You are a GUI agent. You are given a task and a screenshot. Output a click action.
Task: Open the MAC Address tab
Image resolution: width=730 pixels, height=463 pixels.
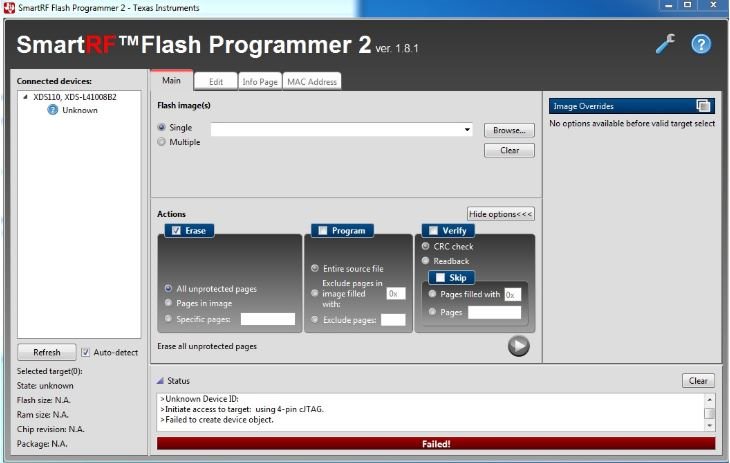coord(312,82)
